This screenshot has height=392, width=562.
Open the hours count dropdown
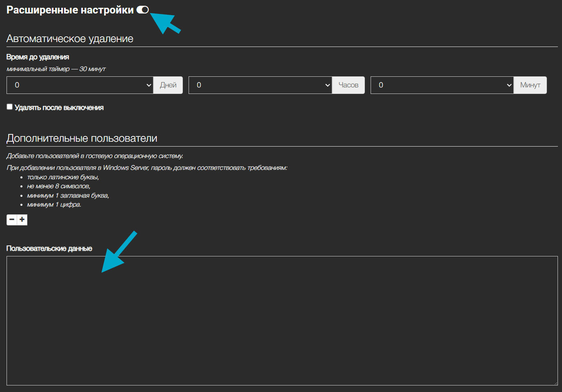tap(260, 85)
